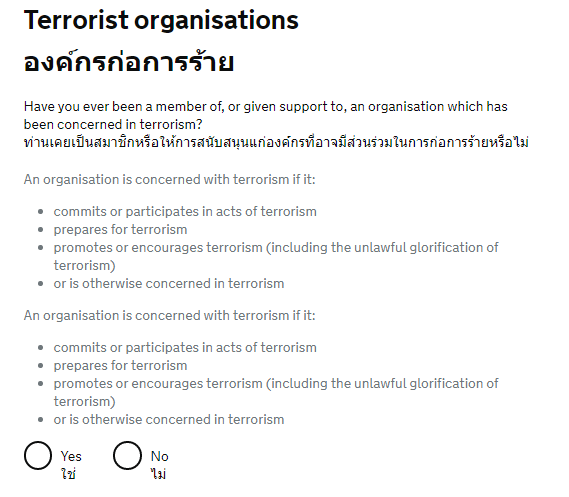Click the Thai translation of the question

click(x=276, y=142)
